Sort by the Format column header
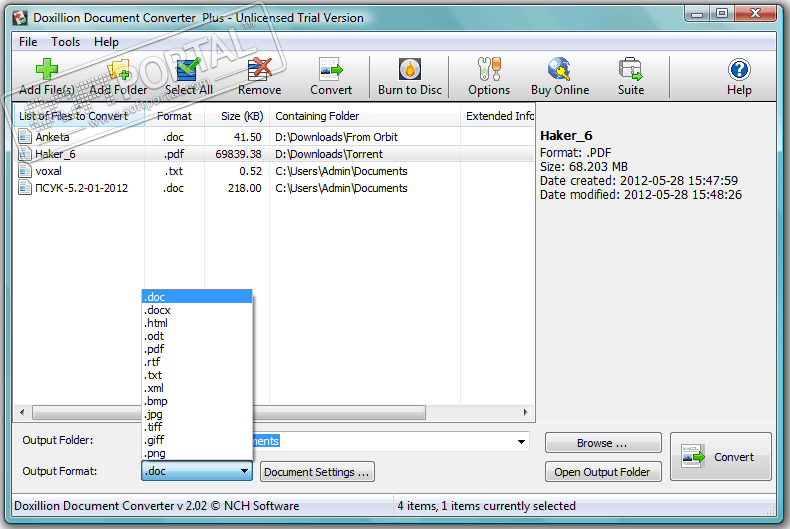The image size is (790, 529). click(x=174, y=116)
